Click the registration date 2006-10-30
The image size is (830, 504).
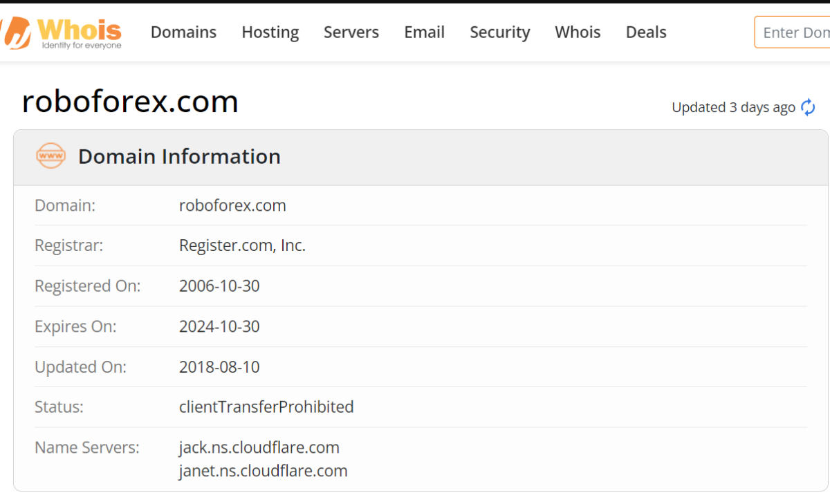tap(219, 286)
